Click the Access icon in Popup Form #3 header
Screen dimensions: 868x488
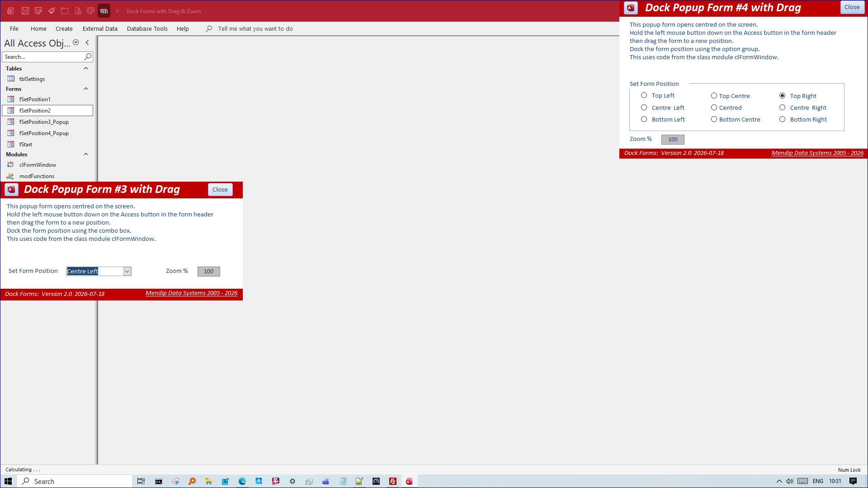11,189
